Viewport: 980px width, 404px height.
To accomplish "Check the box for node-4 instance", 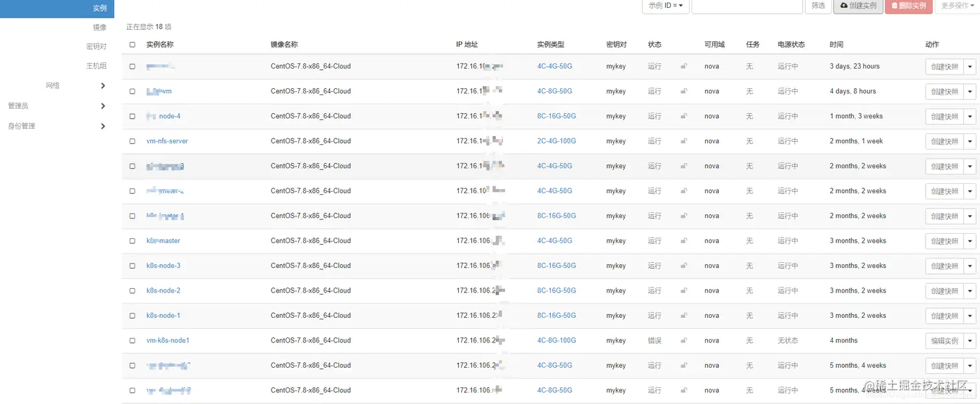I will click(132, 117).
